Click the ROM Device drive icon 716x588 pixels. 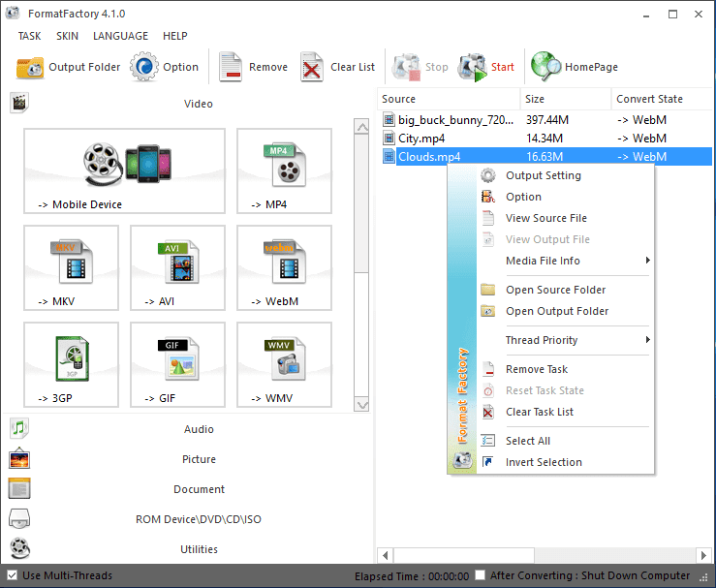(19, 518)
